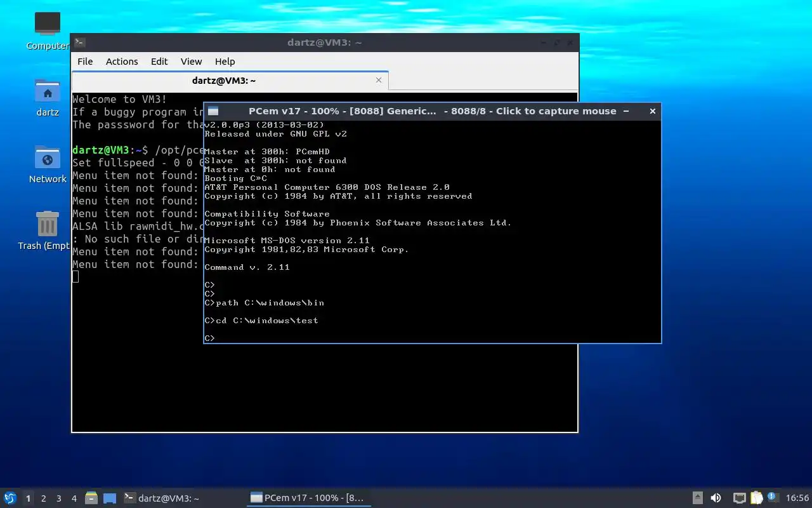Click the terminal window title bar icon
This screenshot has height=508, width=812.
80,43
